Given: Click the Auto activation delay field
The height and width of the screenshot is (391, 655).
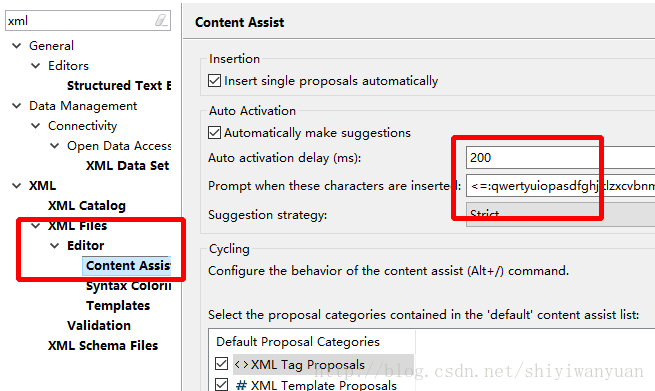Looking at the screenshot, I should pyautogui.click(x=560, y=157).
